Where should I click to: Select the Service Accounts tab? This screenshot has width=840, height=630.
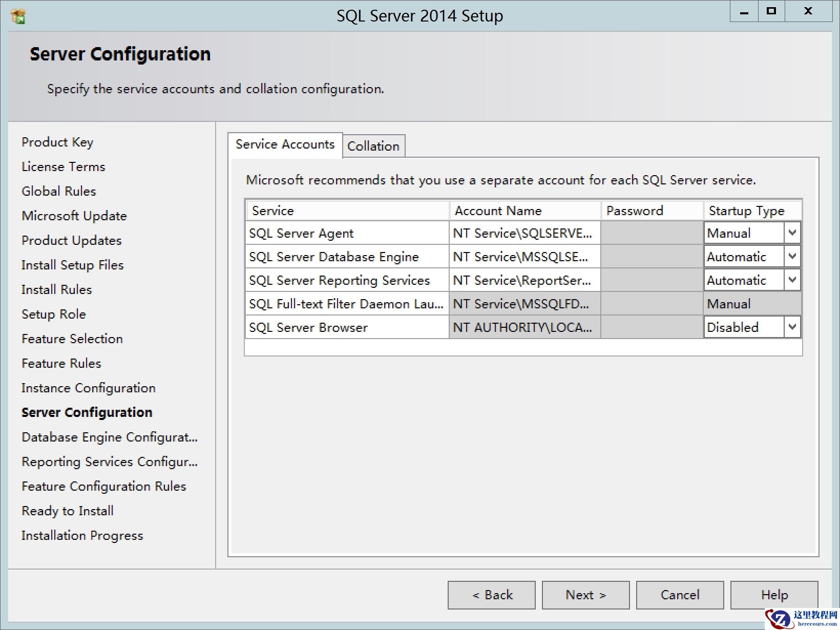tap(285, 144)
